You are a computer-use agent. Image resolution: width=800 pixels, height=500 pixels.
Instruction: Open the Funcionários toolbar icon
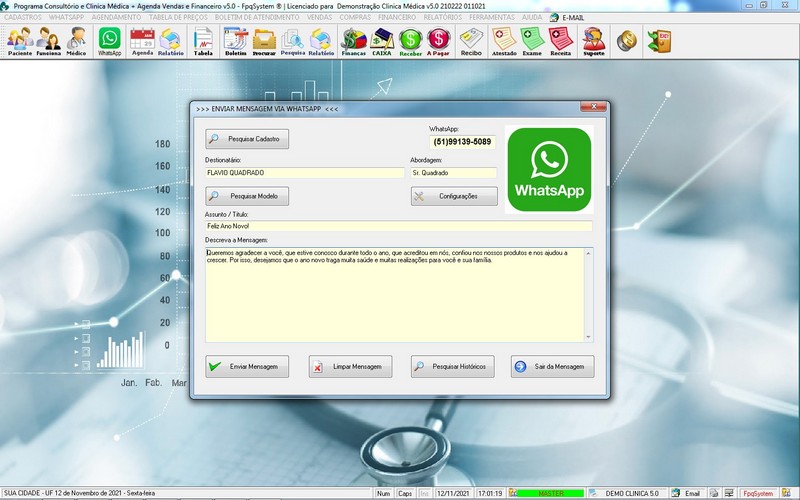48,41
